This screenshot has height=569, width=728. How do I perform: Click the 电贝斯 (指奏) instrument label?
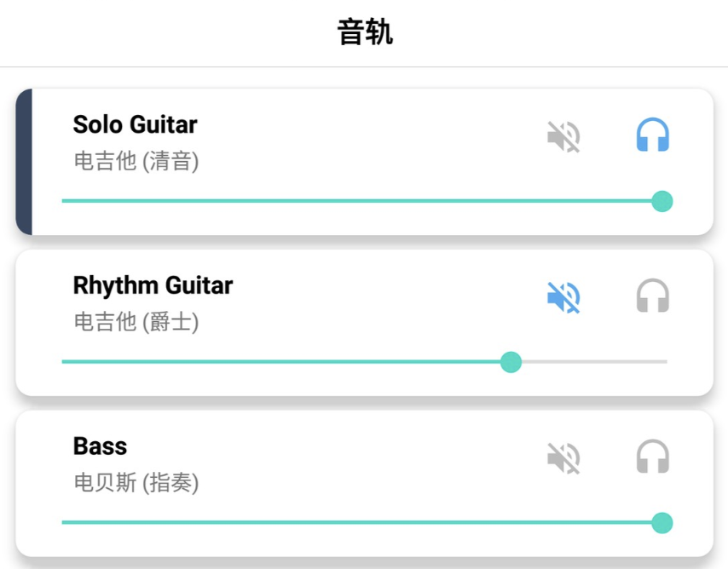point(136,483)
